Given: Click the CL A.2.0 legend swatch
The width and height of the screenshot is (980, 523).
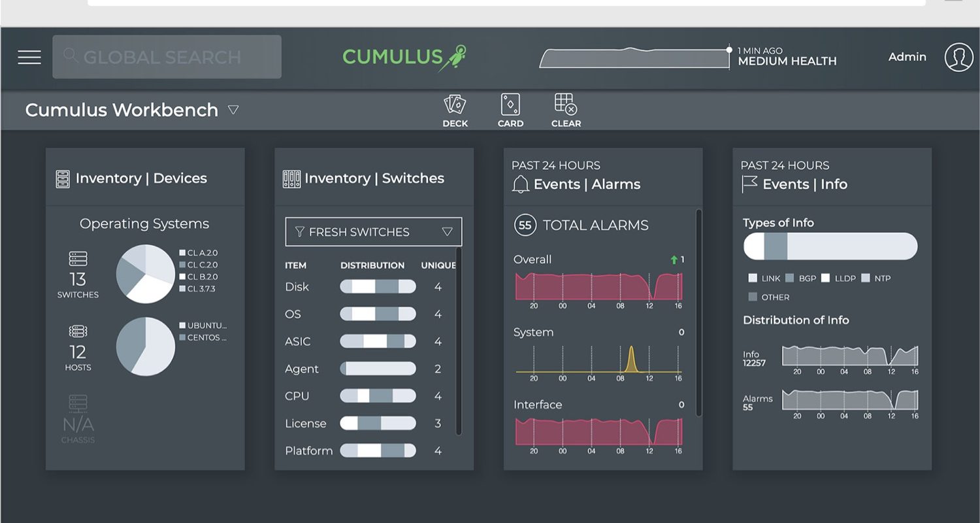Looking at the screenshot, I should pos(182,253).
